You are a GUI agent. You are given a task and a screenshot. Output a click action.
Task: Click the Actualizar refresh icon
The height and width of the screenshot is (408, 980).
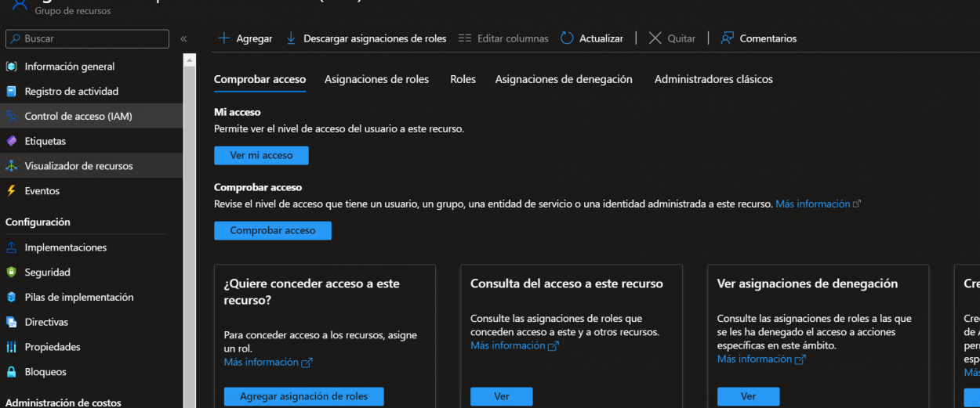(x=567, y=38)
